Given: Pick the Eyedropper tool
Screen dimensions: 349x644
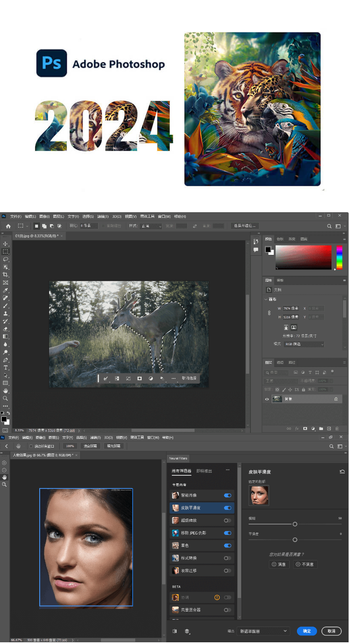Looking at the screenshot, I should (x=6, y=290).
